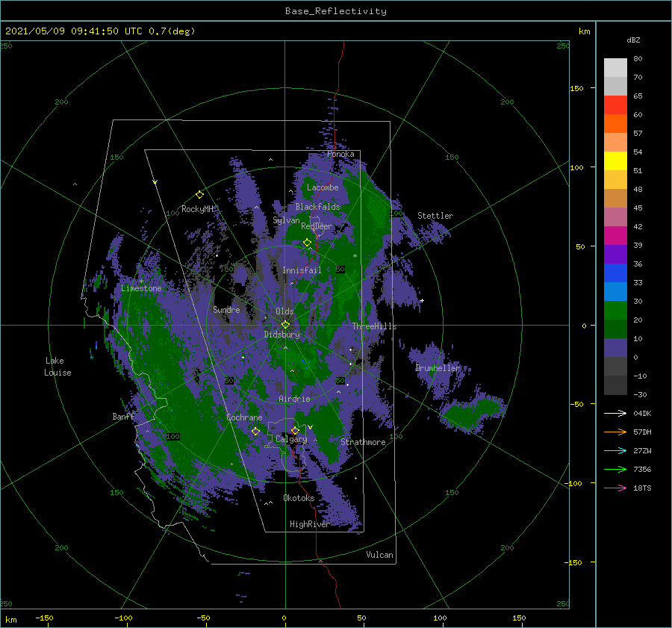
Task: Click the orange 57DM arrow in legend
Action: (x=615, y=432)
